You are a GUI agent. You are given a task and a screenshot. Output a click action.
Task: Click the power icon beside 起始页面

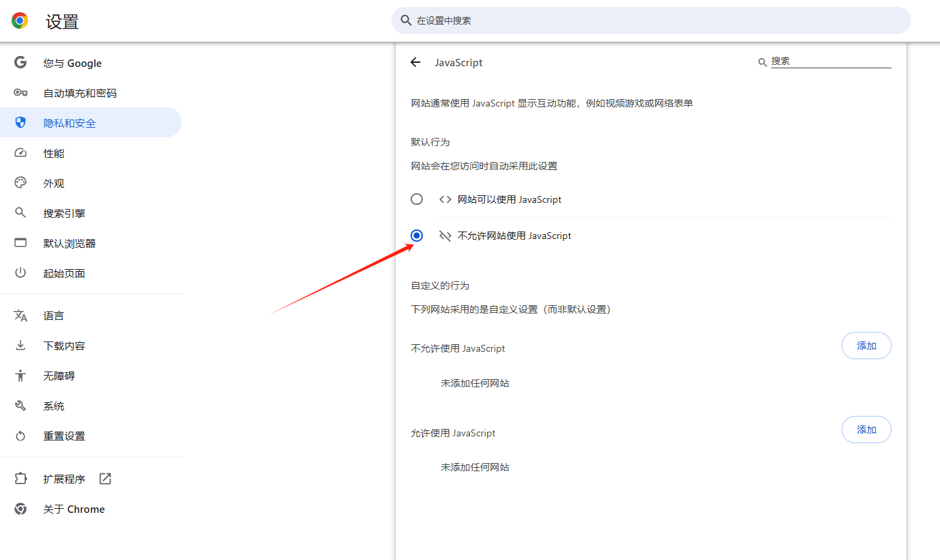click(x=20, y=273)
